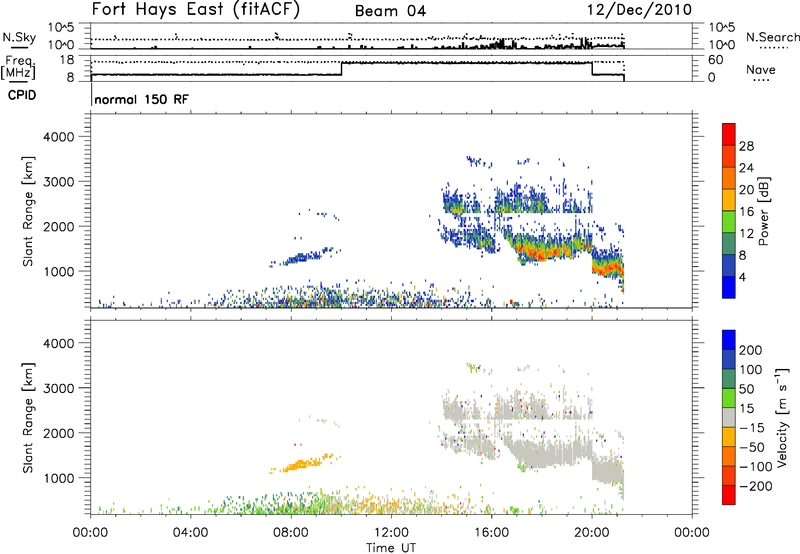Click the '60' tick on the Nave axis

point(716,60)
